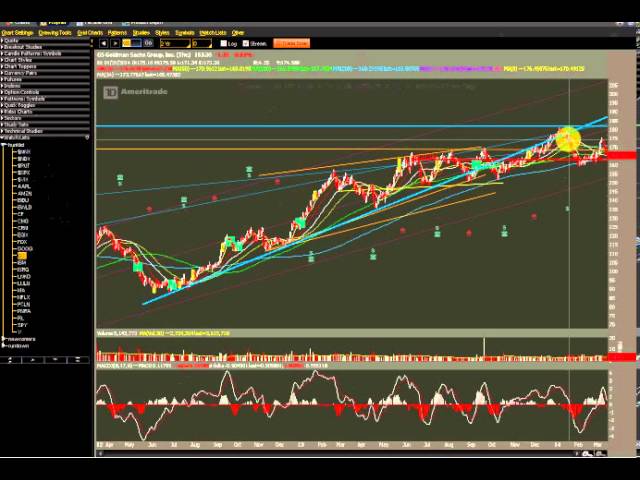
Task: Expand the Chart Toppers section
Action: [x=45, y=66]
